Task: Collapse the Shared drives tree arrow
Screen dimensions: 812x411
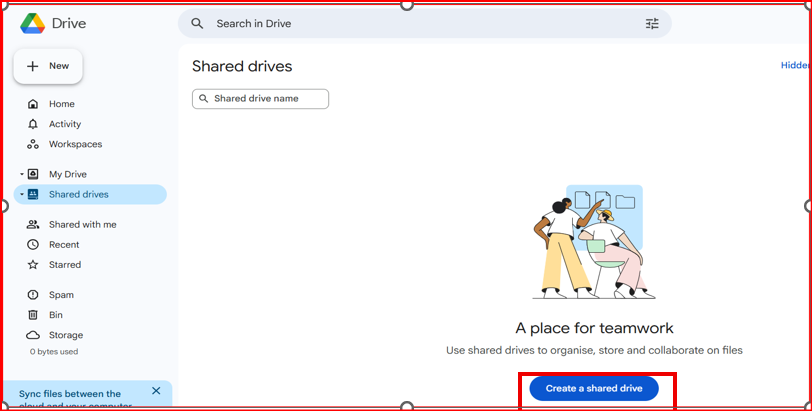Action: click(21, 195)
